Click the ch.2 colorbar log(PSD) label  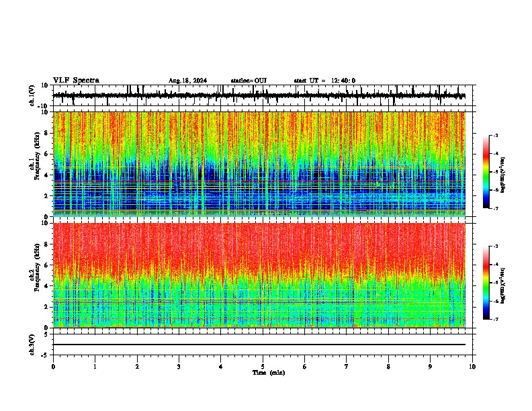502,285
